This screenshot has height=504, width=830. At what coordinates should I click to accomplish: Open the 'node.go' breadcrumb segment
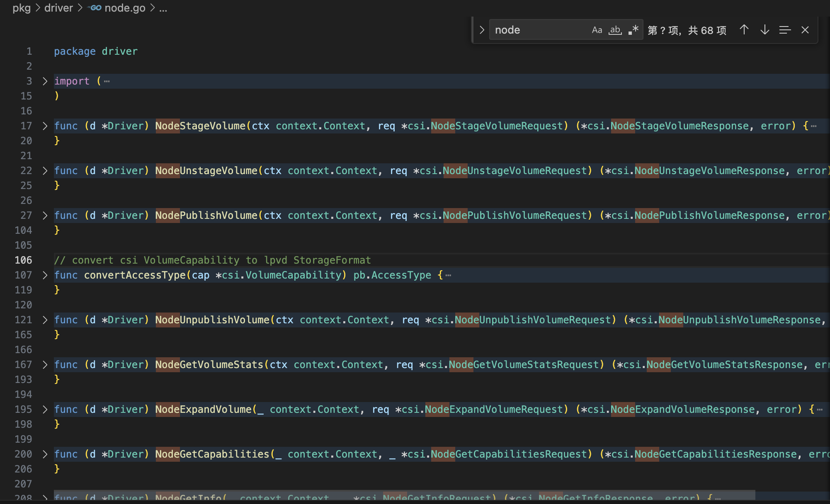tap(125, 8)
